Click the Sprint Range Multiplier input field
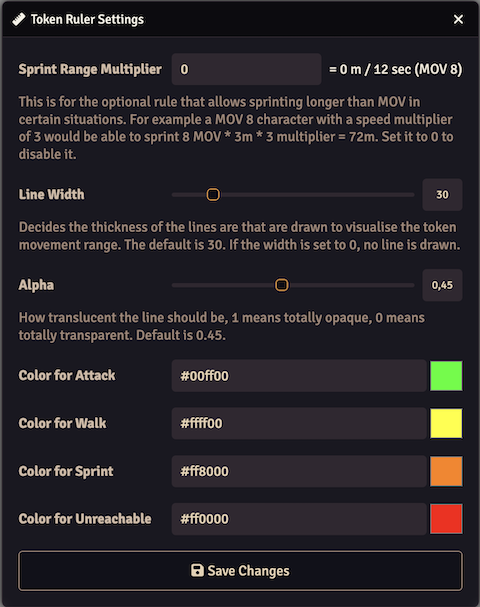480x607 pixels. coord(247,69)
